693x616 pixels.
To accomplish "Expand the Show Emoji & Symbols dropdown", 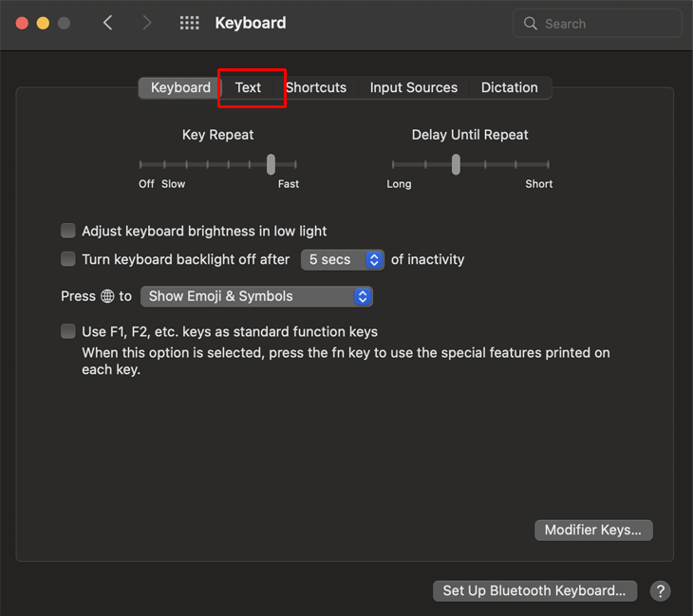I will pyautogui.click(x=256, y=296).
